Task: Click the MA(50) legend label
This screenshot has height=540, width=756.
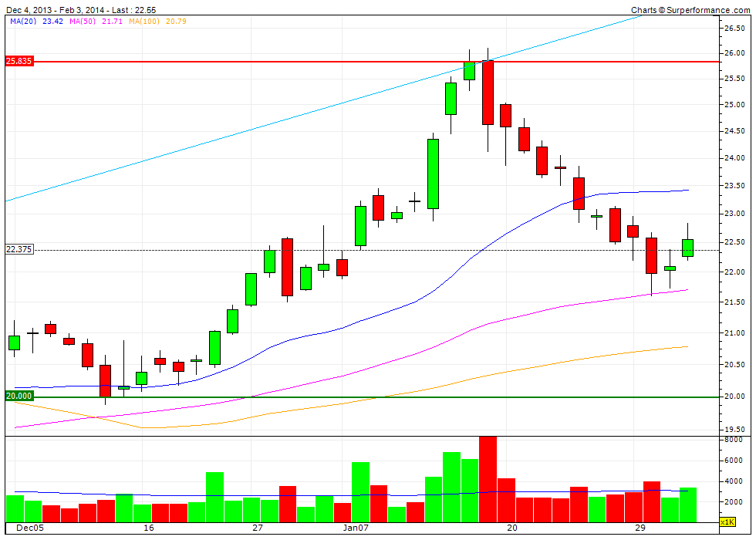Action: [83, 22]
